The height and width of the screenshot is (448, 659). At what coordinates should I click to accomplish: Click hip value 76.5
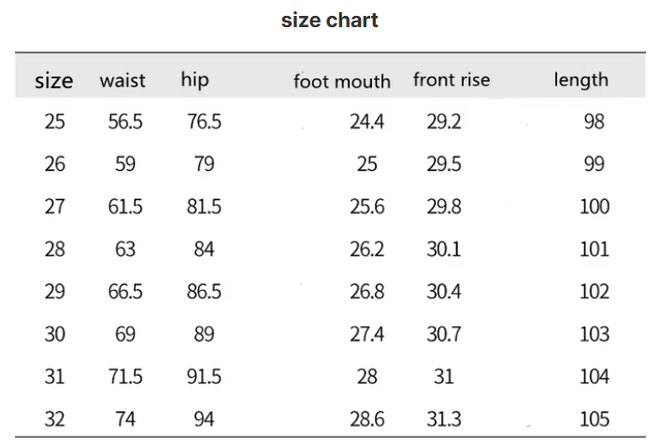(204, 122)
